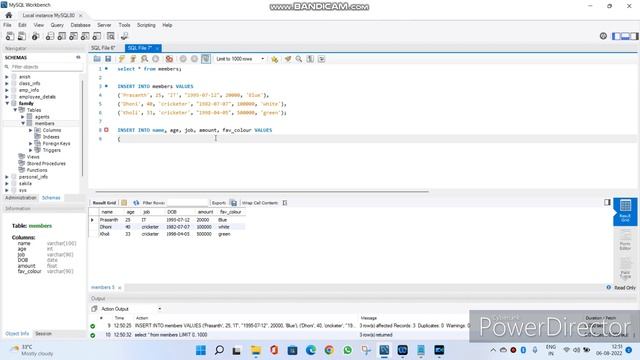Beautify query with the broom icon
Image resolution: width=640 pixels, height=360 pixels.
pos(288,59)
